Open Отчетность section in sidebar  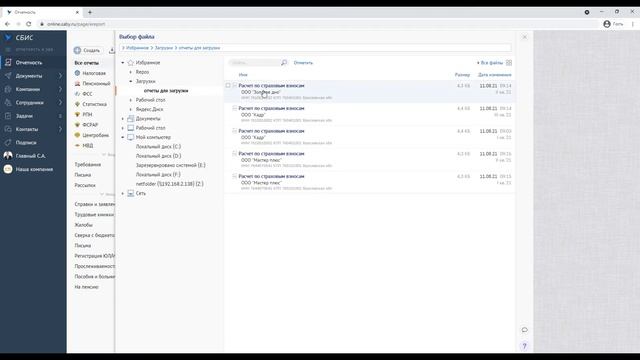pyautogui.click(x=29, y=63)
